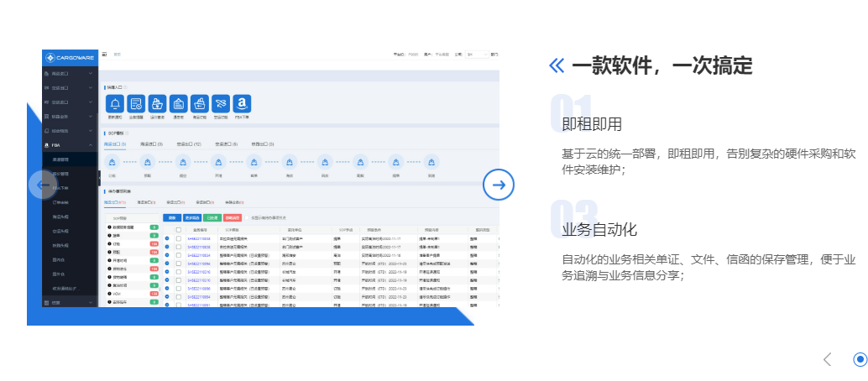Click the red toolbar button above table

232,217
